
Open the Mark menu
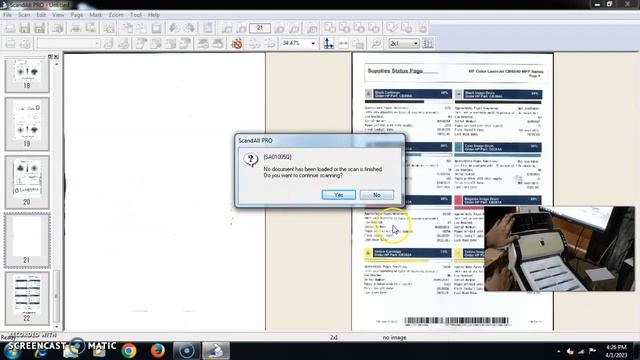tap(96, 15)
